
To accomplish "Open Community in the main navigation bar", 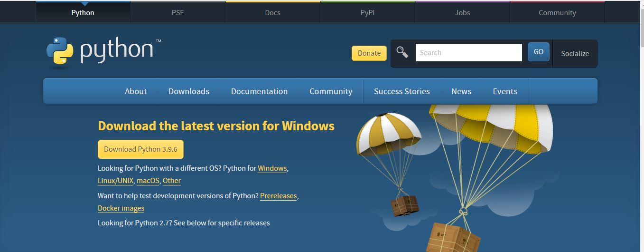I will point(331,91).
